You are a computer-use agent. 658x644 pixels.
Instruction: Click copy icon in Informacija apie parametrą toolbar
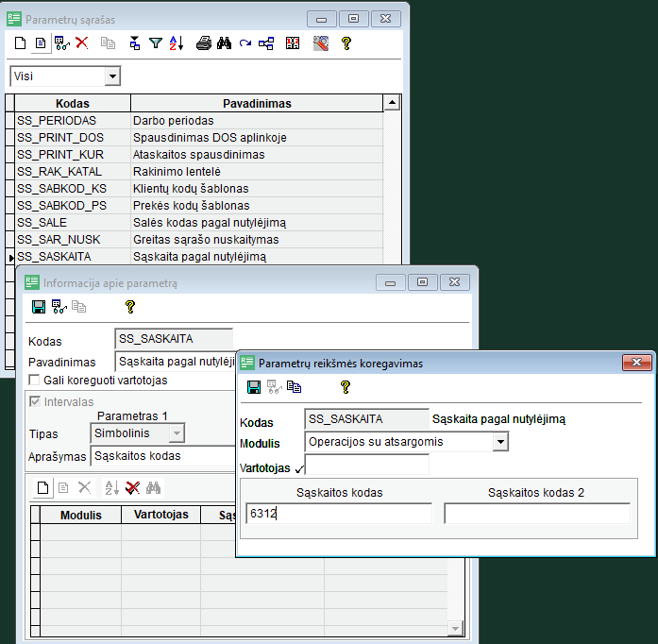(x=78, y=307)
